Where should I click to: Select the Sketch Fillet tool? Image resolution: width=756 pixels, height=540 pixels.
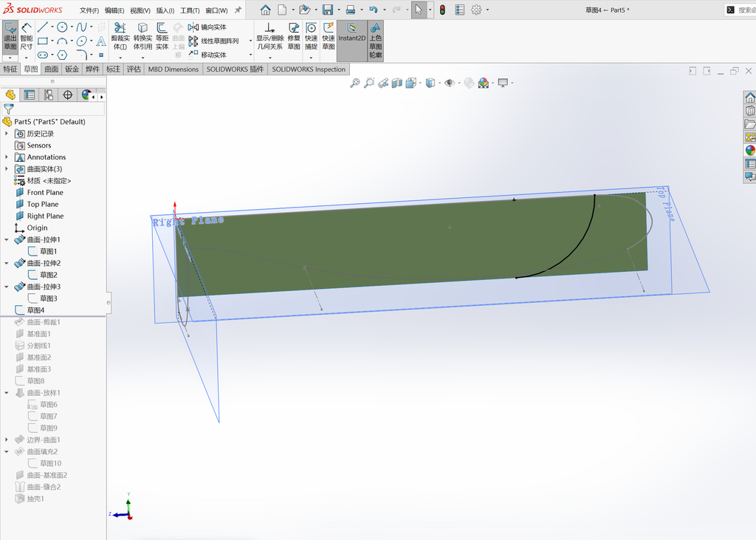(x=81, y=55)
